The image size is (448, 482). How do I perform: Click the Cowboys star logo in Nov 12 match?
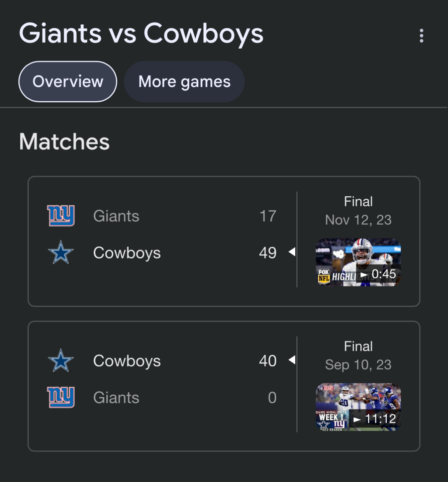[61, 252]
